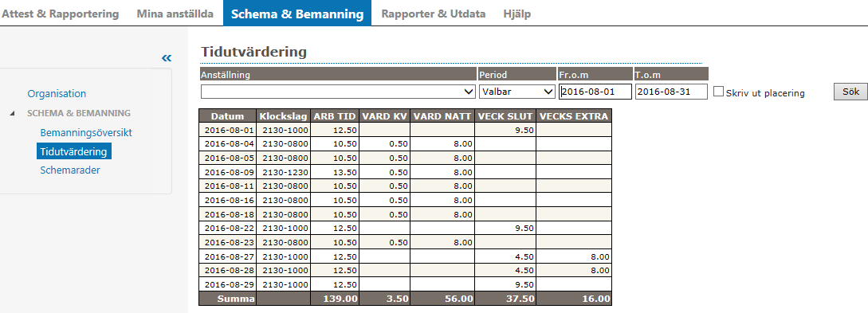Go to Bemanningsöversikt
This screenshot has width=868, height=313.
pos(86,133)
